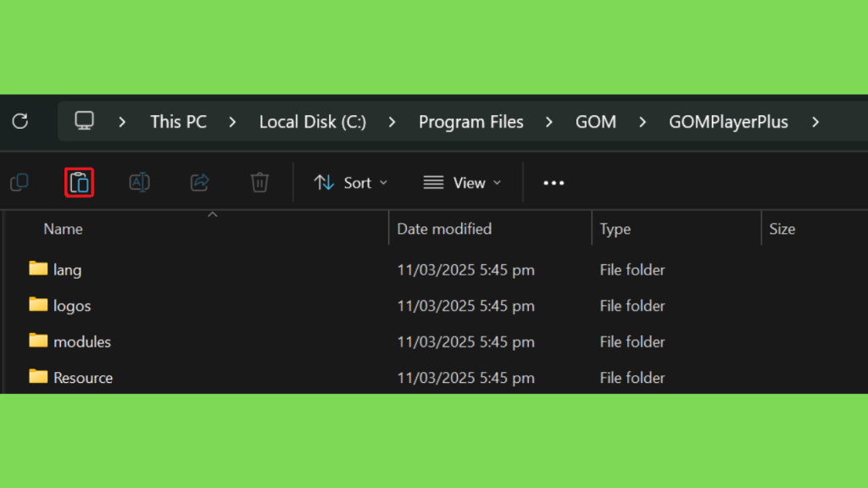Viewport: 868px width, 488px height.
Task: Open the View dropdown
Action: 462,183
